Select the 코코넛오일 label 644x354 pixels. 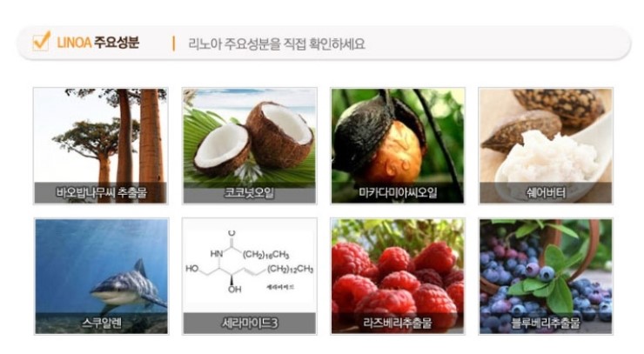click(x=249, y=192)
